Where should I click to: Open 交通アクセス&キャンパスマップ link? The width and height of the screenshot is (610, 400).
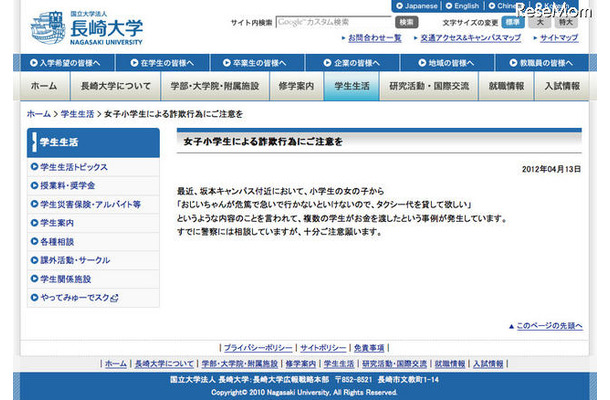coord(470,38)
